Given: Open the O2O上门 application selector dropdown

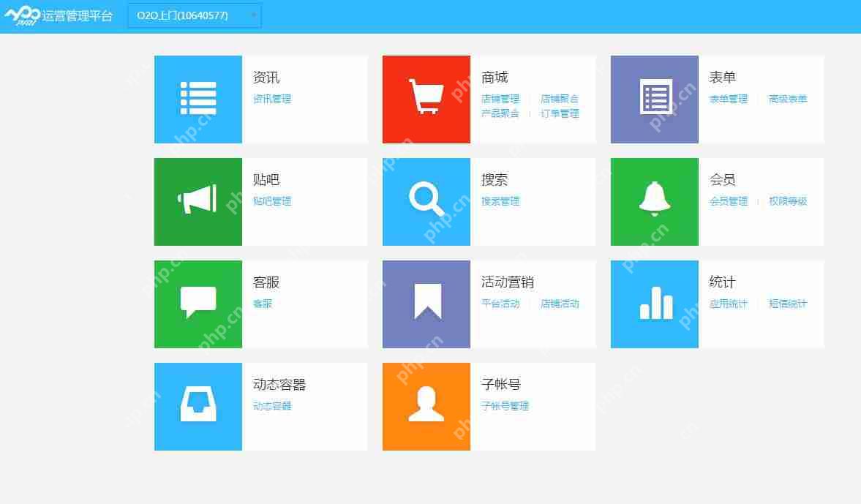Looking at the screenshot, I should pos(194,15).
